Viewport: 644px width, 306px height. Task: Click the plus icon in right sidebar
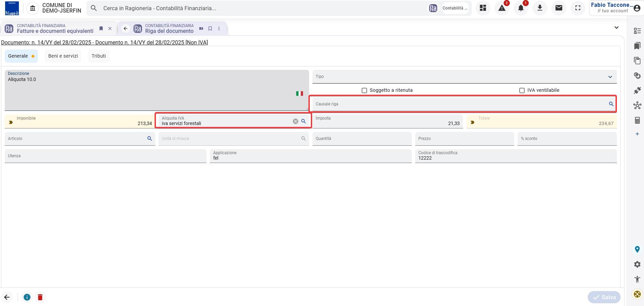coord(637,134)
